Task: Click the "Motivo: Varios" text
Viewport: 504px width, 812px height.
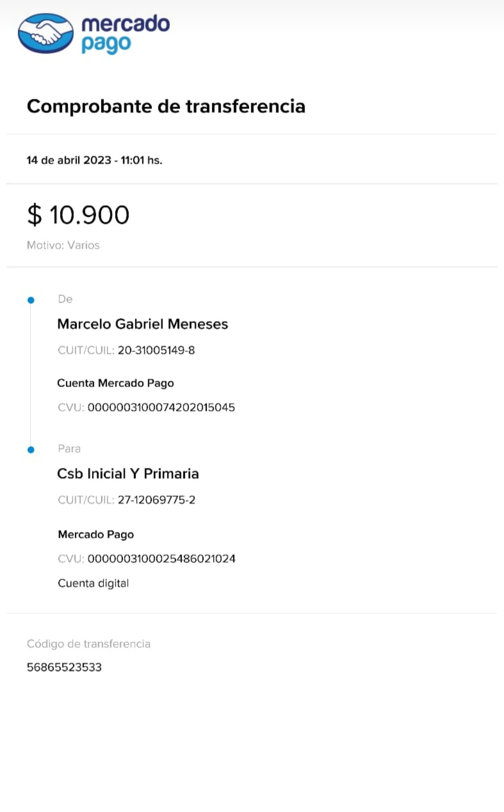Action: point(63,245)
